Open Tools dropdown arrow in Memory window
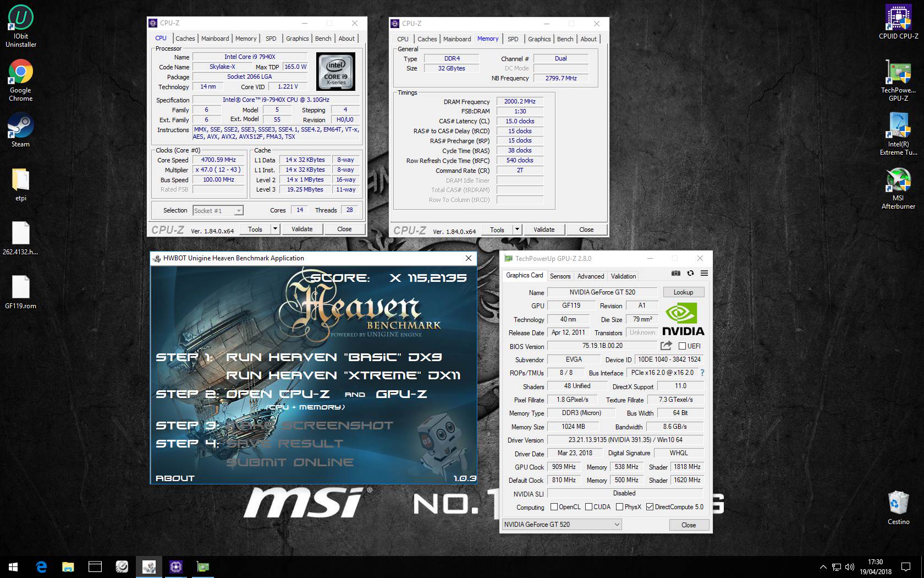The width and height of the screenshot is (924, 578). (517, 230)
